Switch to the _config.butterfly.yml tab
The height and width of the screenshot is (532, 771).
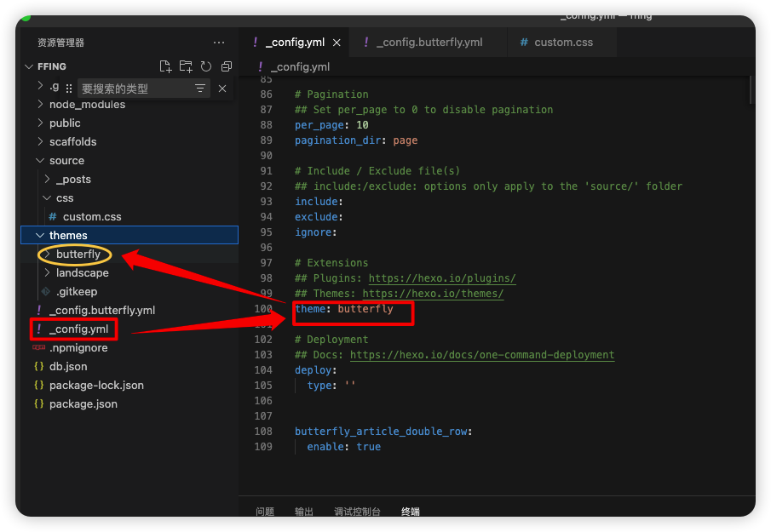[429, 43]
